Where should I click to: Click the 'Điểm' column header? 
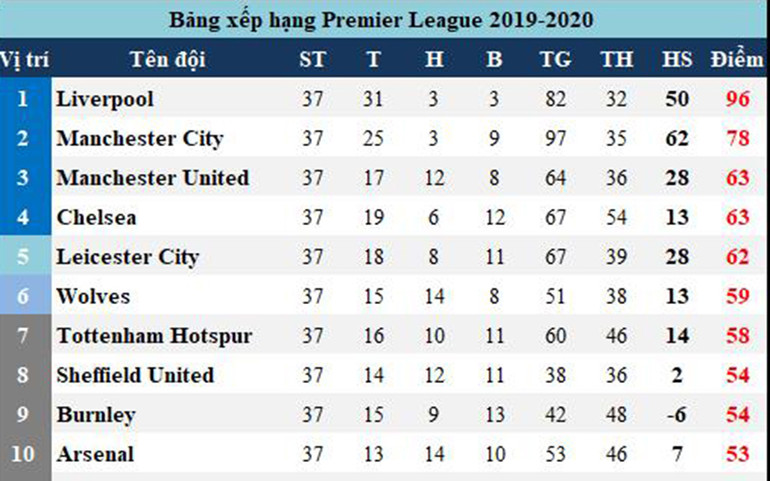point(738,59)
